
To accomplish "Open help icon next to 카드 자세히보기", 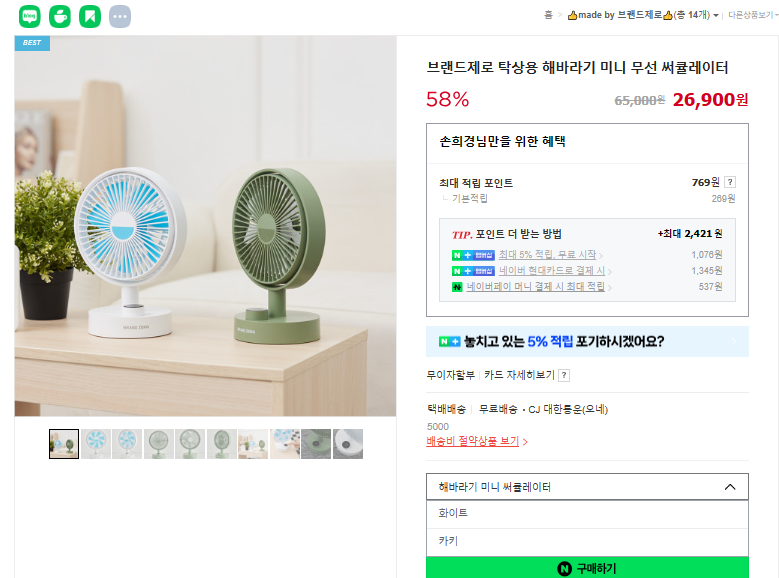I will [x=564, y=375].
